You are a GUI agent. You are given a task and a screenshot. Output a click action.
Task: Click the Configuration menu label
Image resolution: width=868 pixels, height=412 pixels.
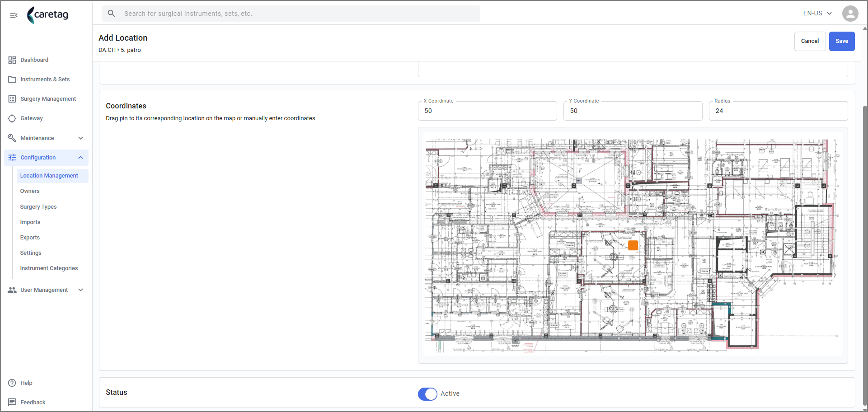pos(38,158)
